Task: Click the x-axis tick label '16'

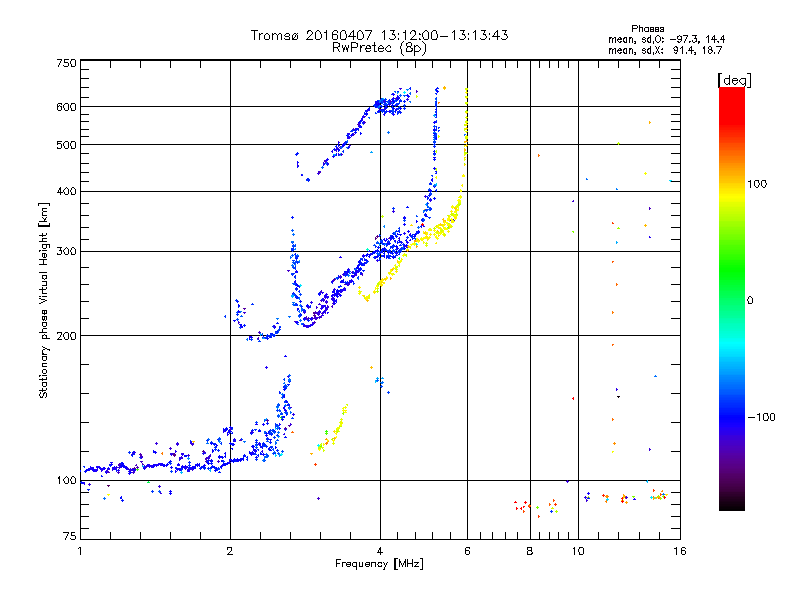Action: (680, 551)
